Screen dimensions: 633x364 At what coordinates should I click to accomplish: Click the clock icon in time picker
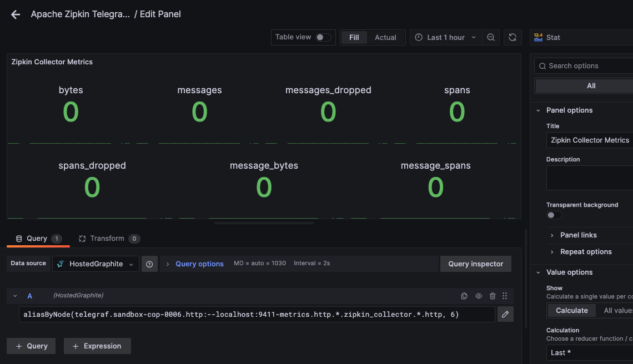[419, 38]
